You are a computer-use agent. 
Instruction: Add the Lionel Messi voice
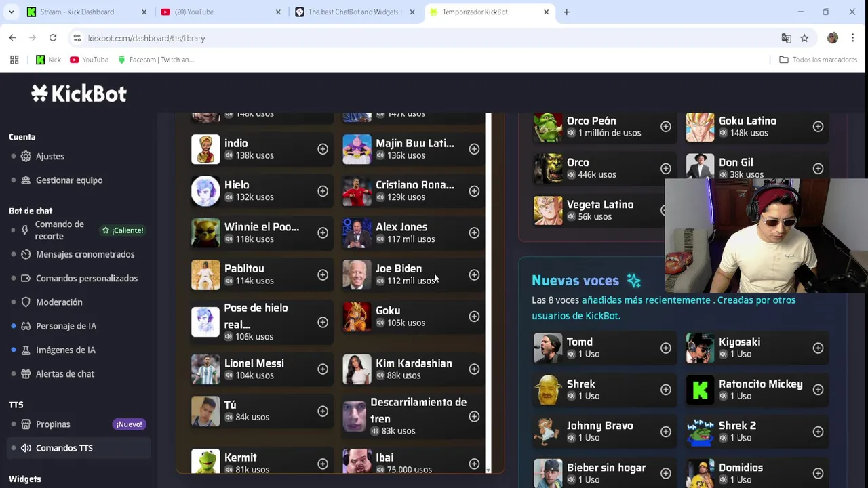coord(323,369)
